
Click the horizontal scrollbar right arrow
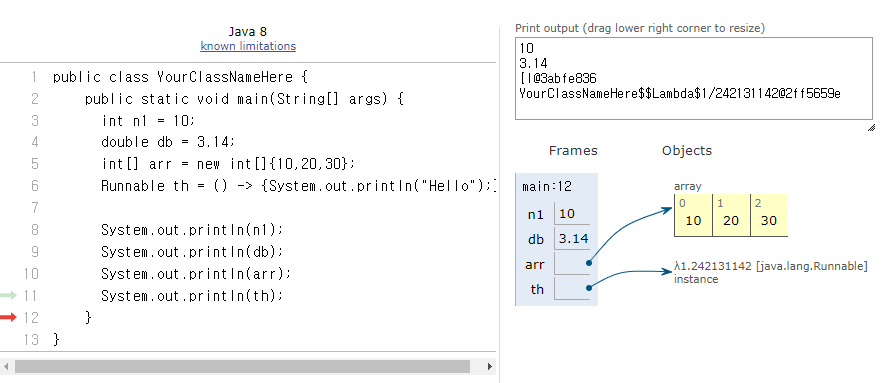490,367
